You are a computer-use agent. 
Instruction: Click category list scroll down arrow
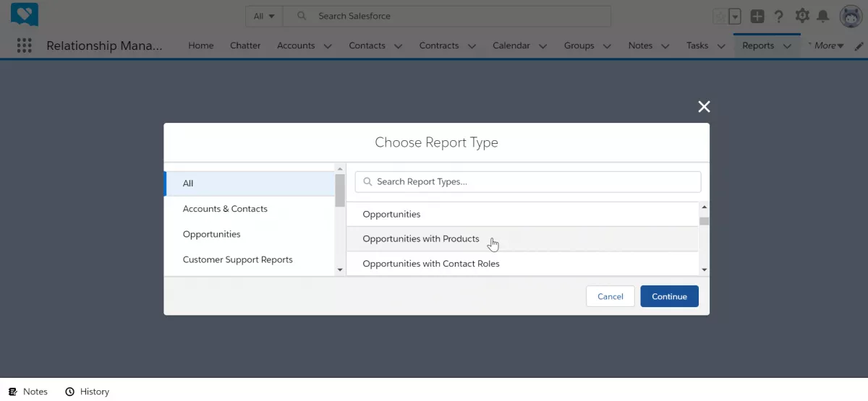pos(340,270)
